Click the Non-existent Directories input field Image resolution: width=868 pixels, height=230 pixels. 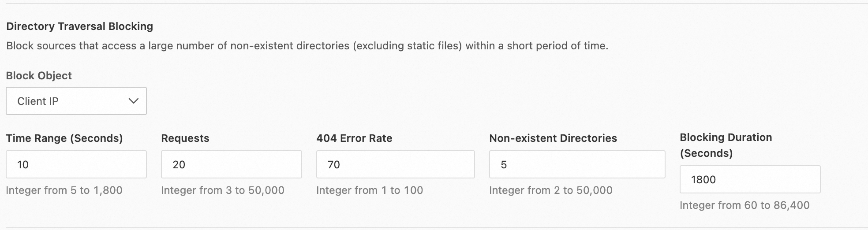(577, 164)
